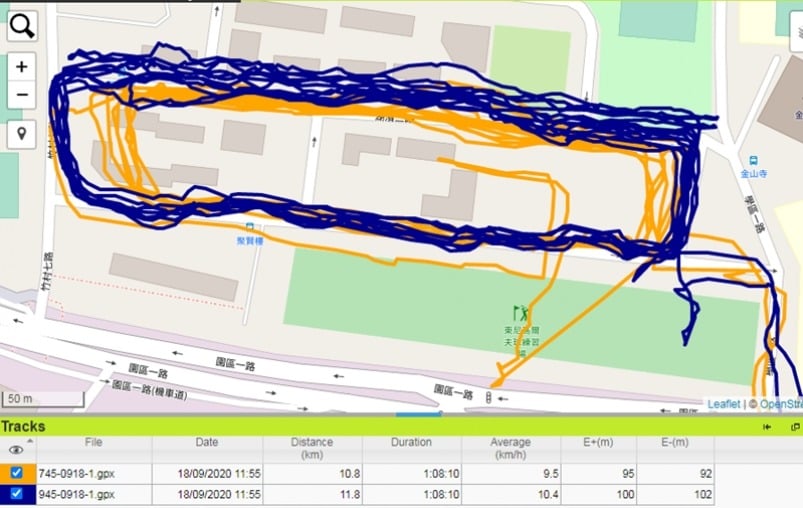
Task: Click the collapse-to-left icon in Tracks bar
Action: [767, 427]
